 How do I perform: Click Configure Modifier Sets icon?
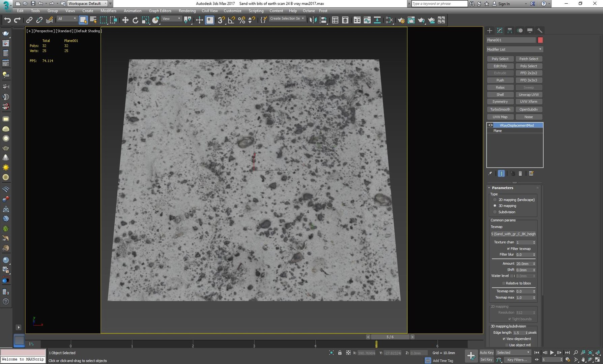pyautogui.click(x=531, y=173)
